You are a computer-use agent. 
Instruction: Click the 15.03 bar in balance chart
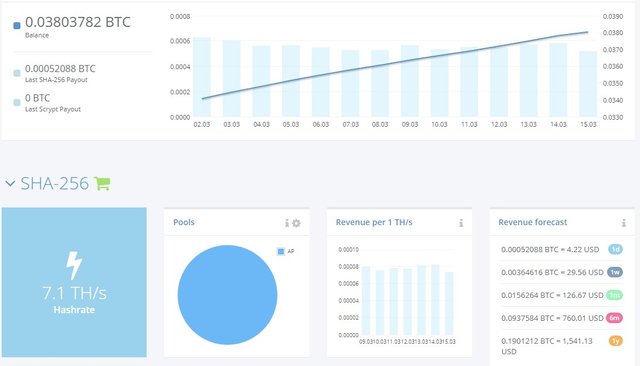click(588, 84)
